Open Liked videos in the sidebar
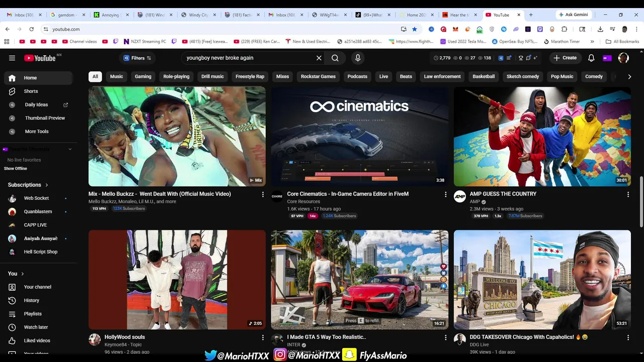This screenshot has height=362, width=644. point(39,340)
